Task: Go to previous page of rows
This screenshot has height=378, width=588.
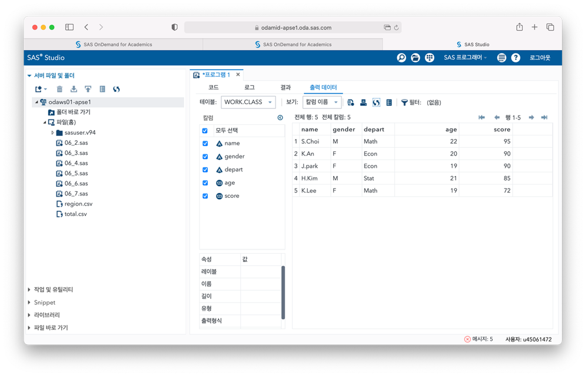Action: pyautogui.click(x=497, y=118)
